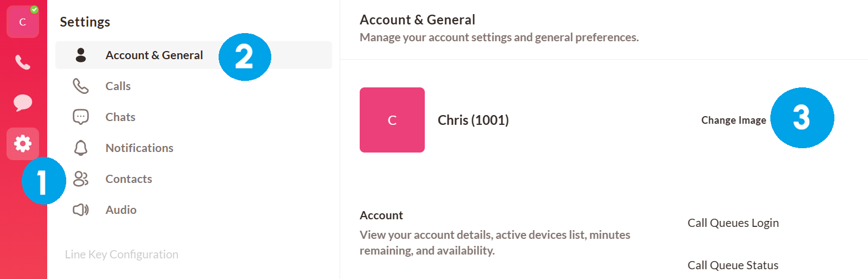Click the Change Image link
This screenshot has width=868, height=279.
click(733, 120)
